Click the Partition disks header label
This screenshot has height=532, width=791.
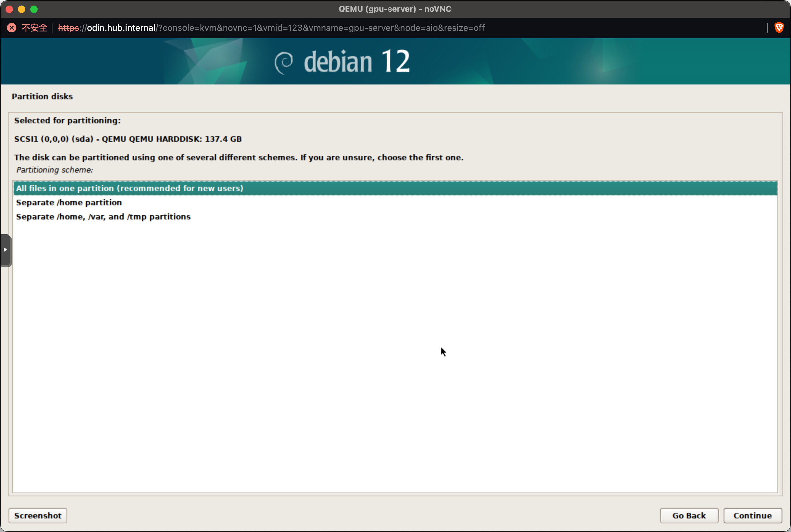click(43, 96)
